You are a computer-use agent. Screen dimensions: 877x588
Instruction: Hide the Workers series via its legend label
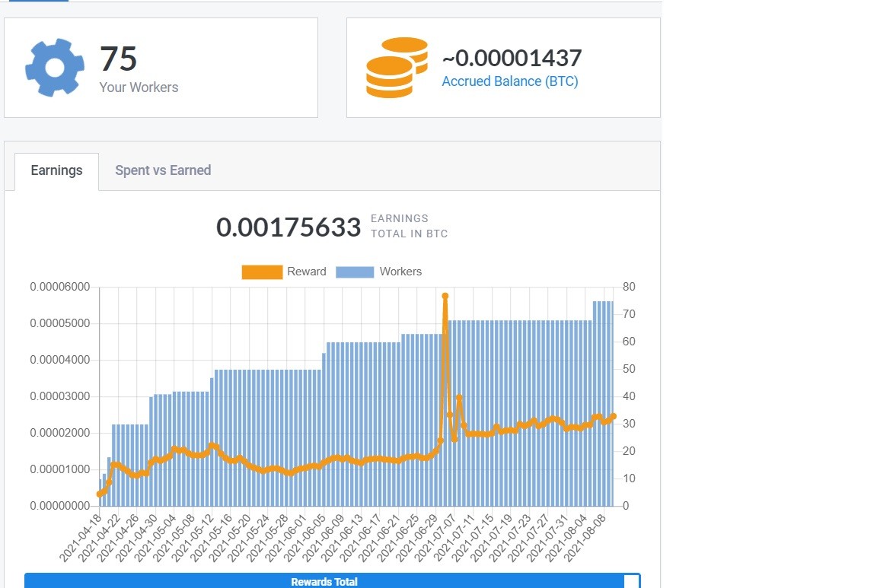click(400, 272)
